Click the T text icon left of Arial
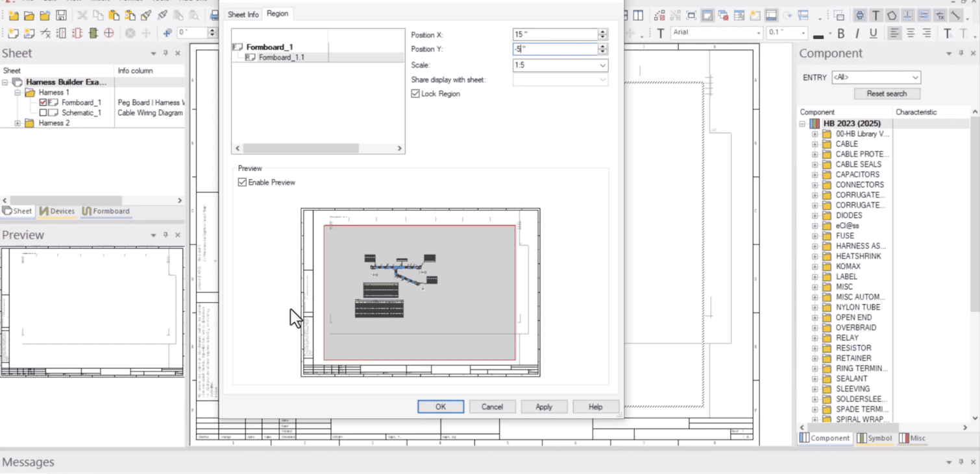 click(x=660, y=33)
